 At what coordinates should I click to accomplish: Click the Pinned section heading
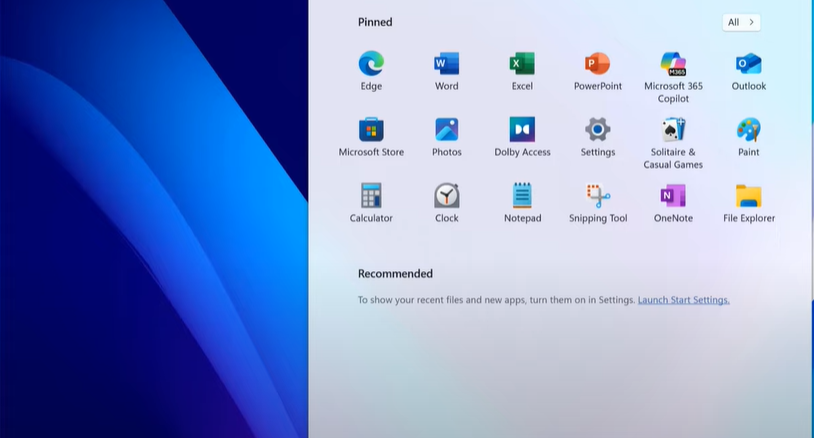click(x=375, y=22)
